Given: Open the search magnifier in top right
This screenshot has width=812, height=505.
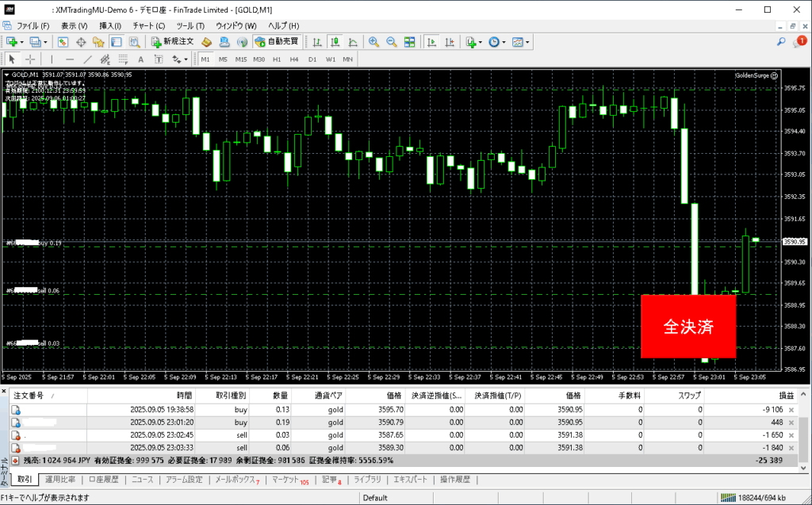Looking at the screenshot, I should (781, 42).
